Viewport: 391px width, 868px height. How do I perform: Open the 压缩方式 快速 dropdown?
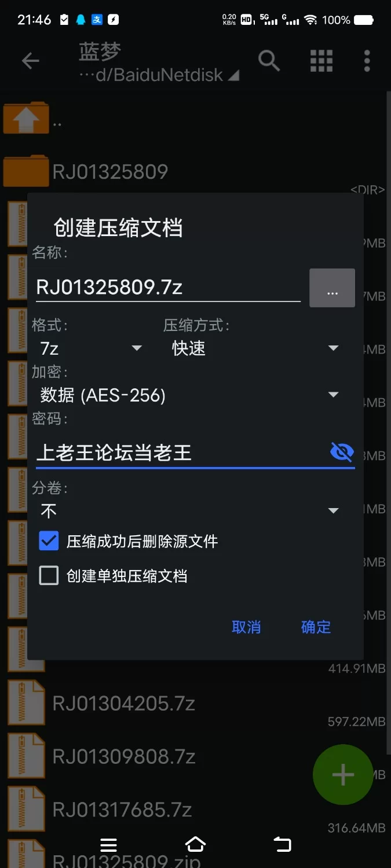[x=255, y=348]
